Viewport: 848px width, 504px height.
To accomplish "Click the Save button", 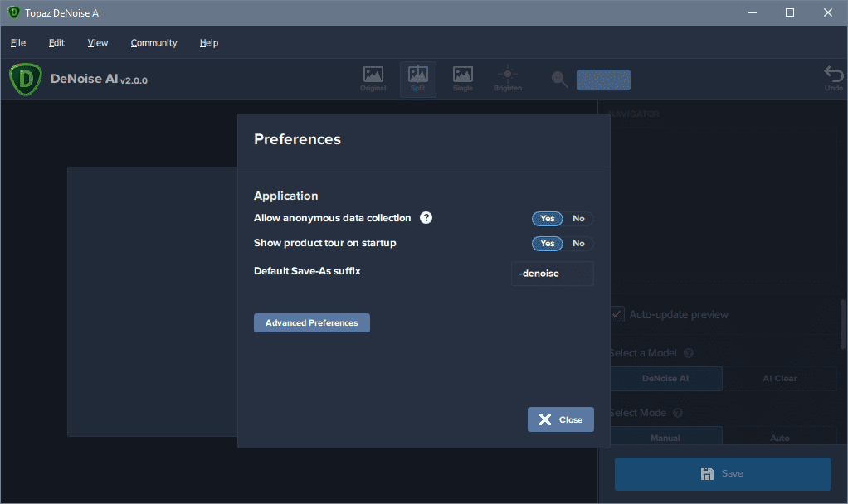I will (x=722, y=474).
